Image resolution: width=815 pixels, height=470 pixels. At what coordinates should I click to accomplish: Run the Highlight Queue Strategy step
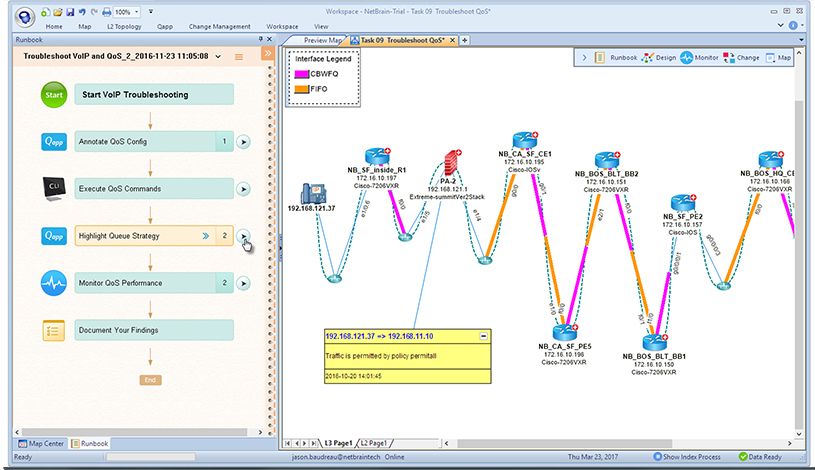point(243,236)
